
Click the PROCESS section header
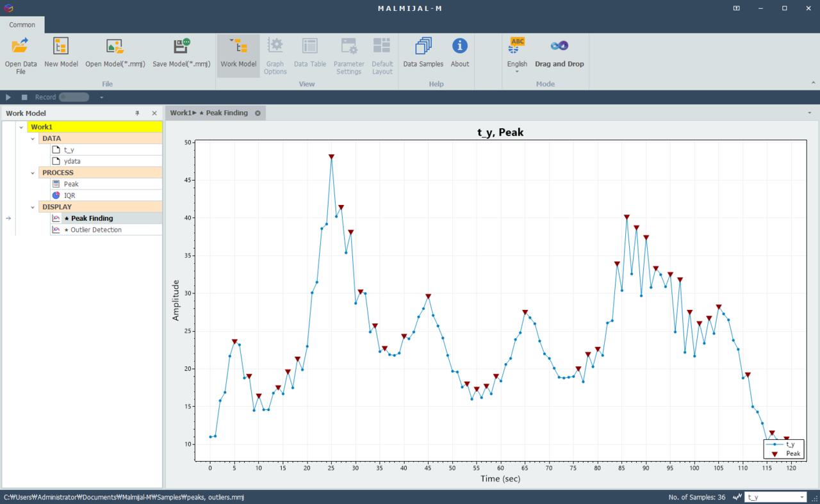tap(101, 173)
